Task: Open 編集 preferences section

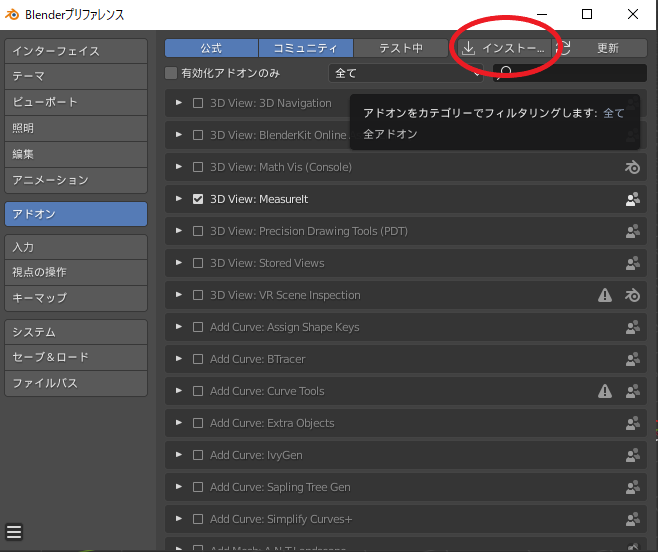Action: point(76,154)
